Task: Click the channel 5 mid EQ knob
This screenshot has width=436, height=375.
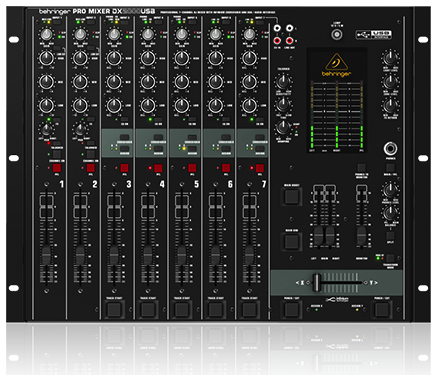Action: pos(182,81)
